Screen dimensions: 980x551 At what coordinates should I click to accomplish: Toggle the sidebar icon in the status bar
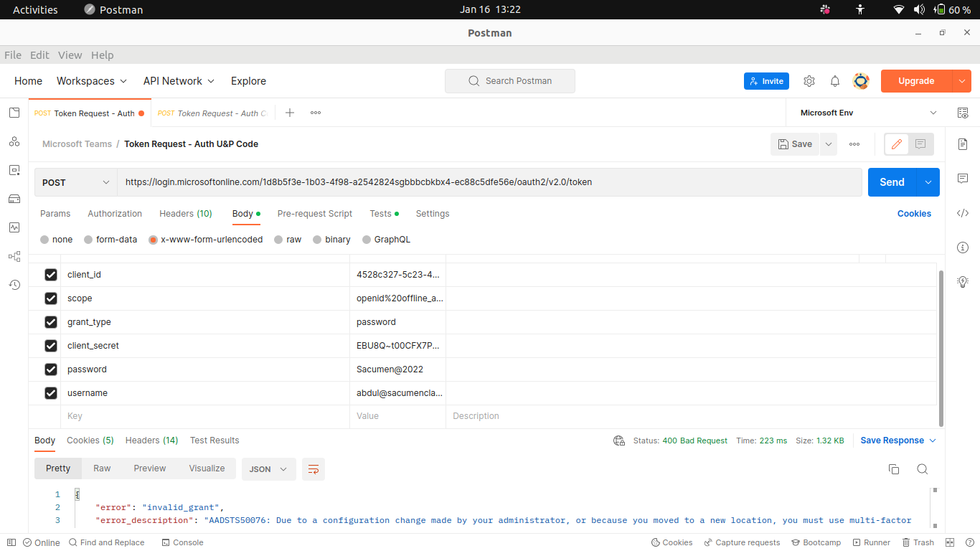pyautogui.click(x=11, y=542)
